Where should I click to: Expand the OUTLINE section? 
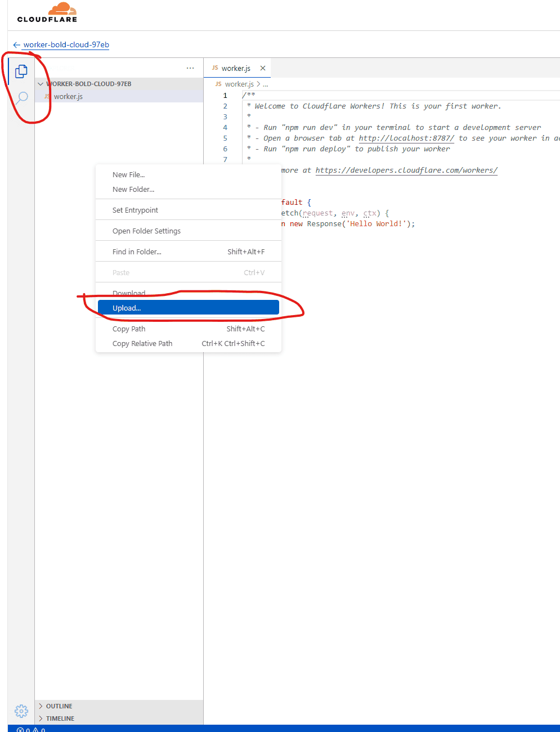tap(59, 706)
